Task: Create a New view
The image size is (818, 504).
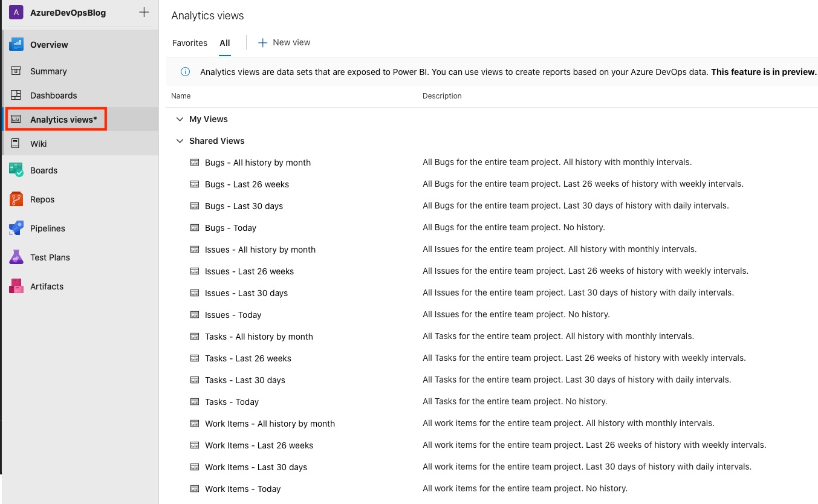Action: 284,42
